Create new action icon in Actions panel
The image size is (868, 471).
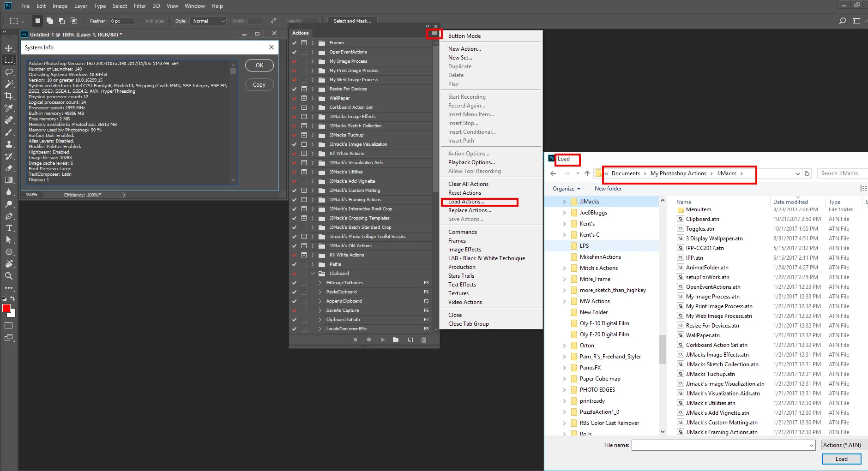410,340
